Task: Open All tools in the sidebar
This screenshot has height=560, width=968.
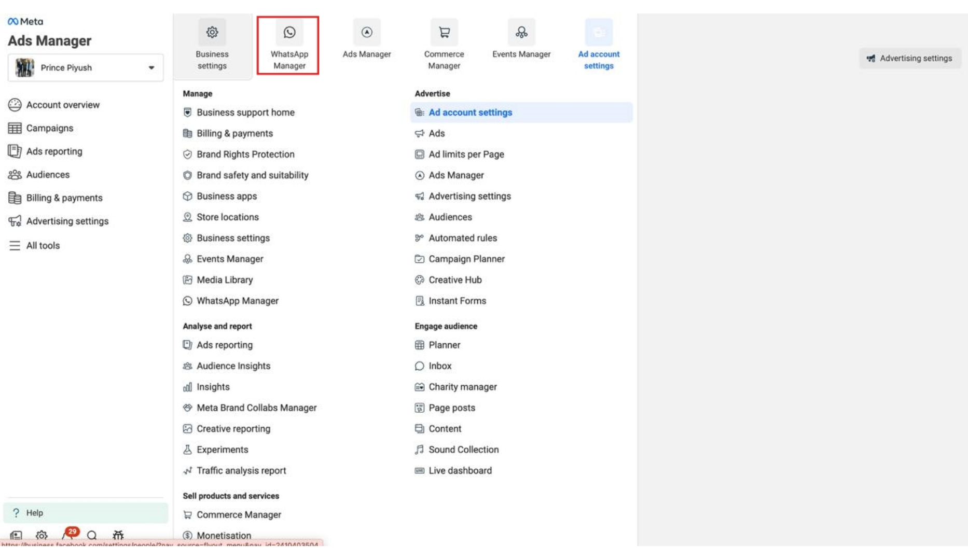Action: click(42, 245)
